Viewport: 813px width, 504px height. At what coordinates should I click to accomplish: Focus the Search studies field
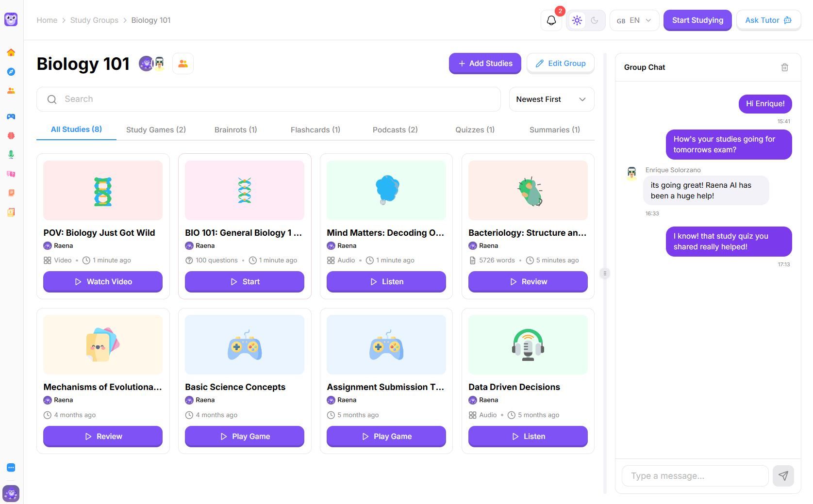pyautogui.click(x=268, y=99)
